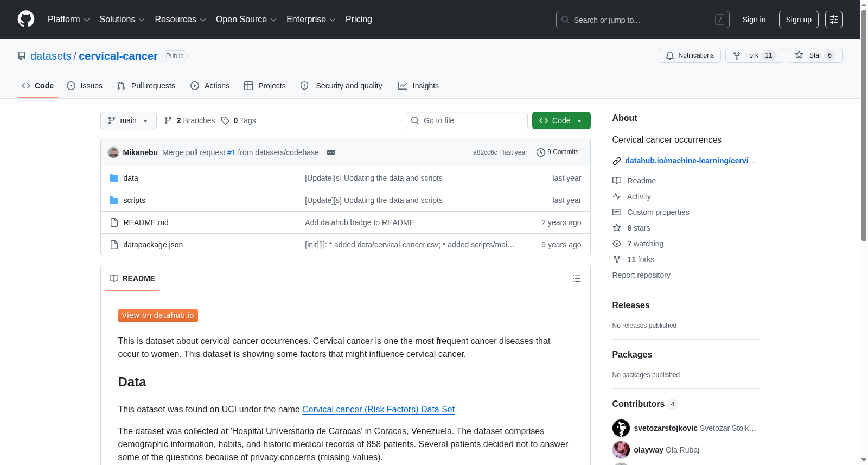Open the GitHub homepage logo

pos(26,19)
